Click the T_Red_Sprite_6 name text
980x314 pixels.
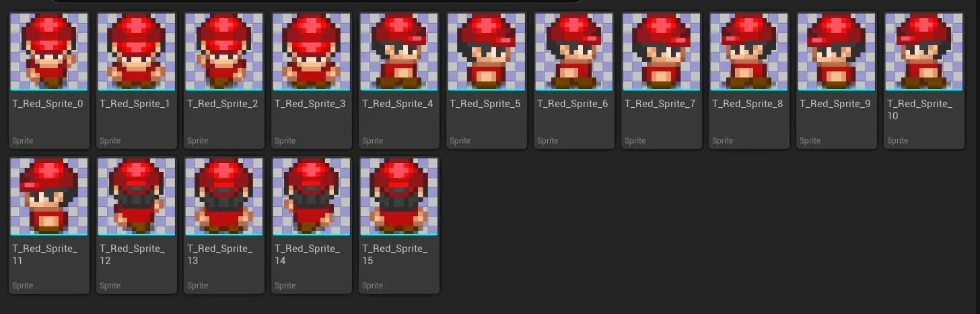(x=573, y=104)
